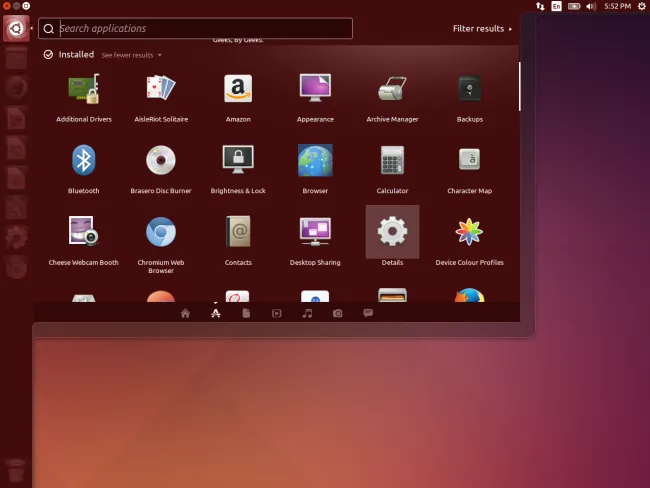Viewport: 650px width, 488px height.
Task: Collapse list with See fewer results
Action: pyautogui.click(x=131, y=55)
